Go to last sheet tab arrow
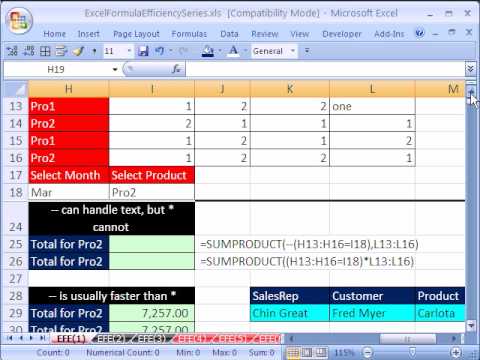 coord(43,338)
